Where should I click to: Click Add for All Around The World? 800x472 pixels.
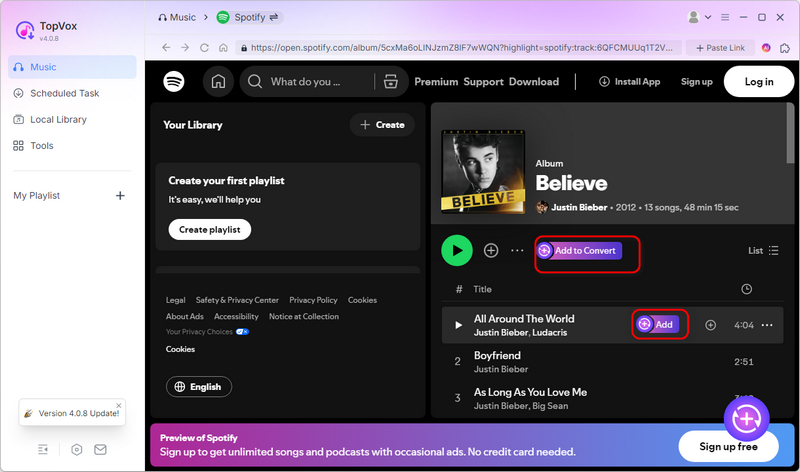point(658,325)
